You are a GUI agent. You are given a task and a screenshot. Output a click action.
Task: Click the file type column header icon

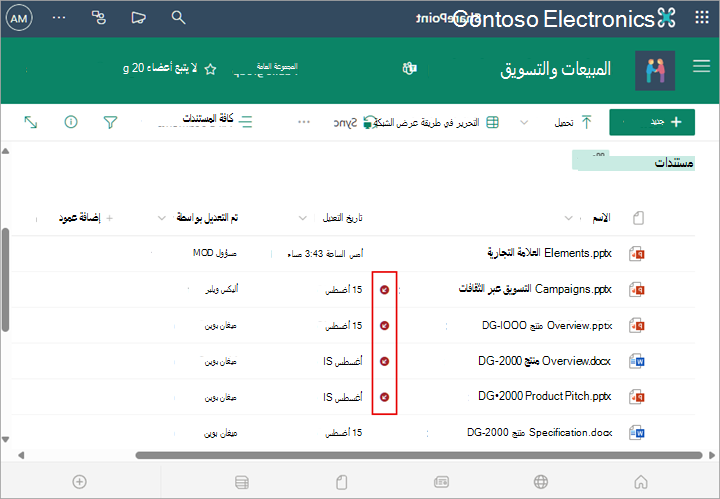click(x=638, y=218)
